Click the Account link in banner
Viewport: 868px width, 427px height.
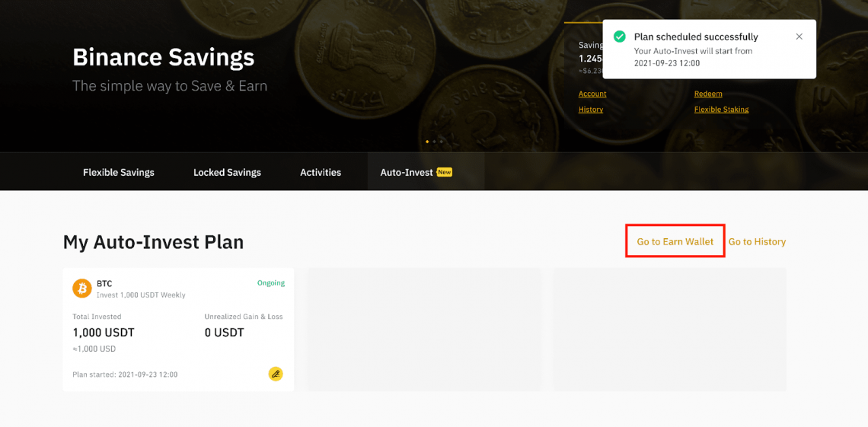[592, 94]
